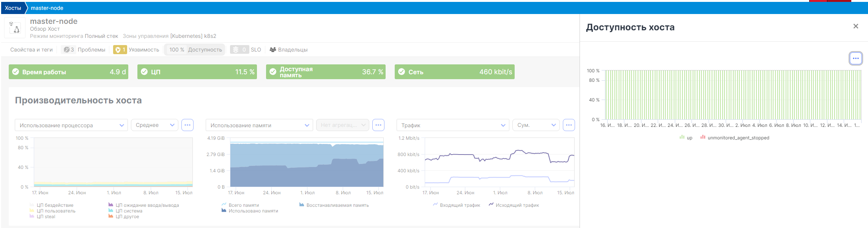Open the Среднее aggregation dropdown
The height and width of the screenshot is (228, 868).
[x=154, y=125]
